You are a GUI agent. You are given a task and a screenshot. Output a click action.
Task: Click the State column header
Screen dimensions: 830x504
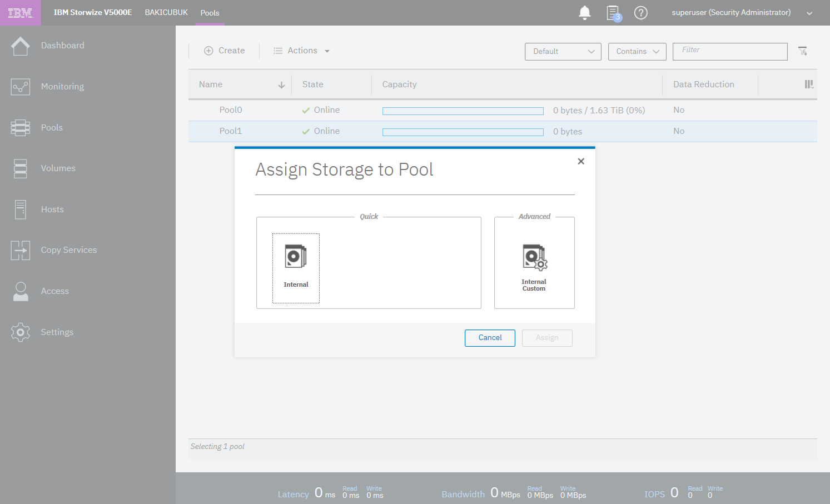tap(313, 84)
